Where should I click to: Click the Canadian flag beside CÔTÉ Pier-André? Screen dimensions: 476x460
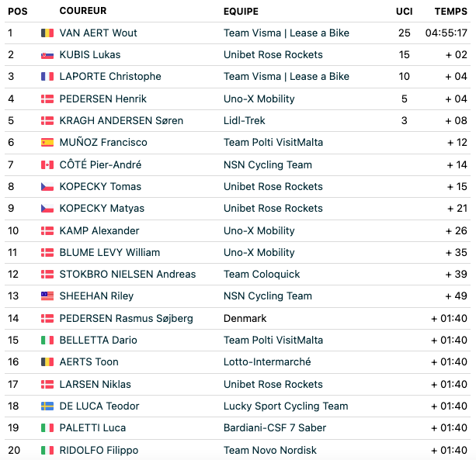coord(47,165)
